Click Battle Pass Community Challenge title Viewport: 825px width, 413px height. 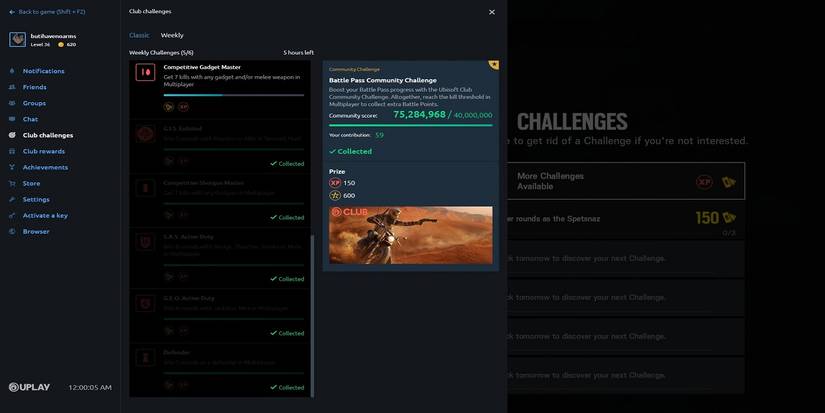[383, 80]
